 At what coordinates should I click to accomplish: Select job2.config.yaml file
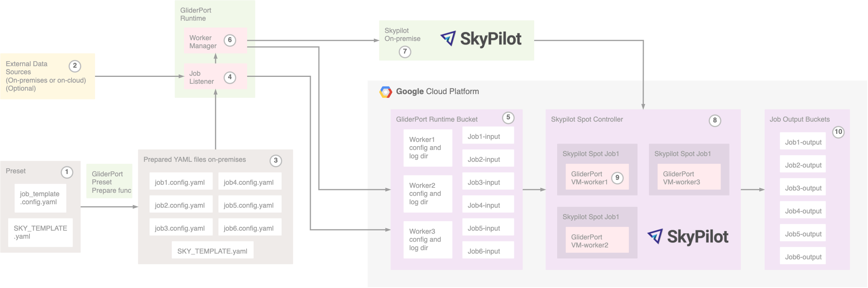[181, 205]
